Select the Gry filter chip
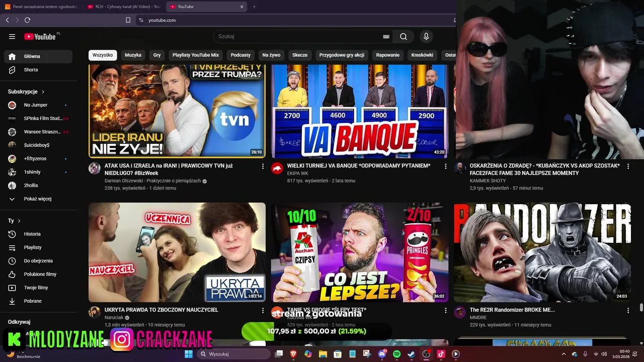The width and height of the screenshot is (644, 362). (x=157, y=55)
